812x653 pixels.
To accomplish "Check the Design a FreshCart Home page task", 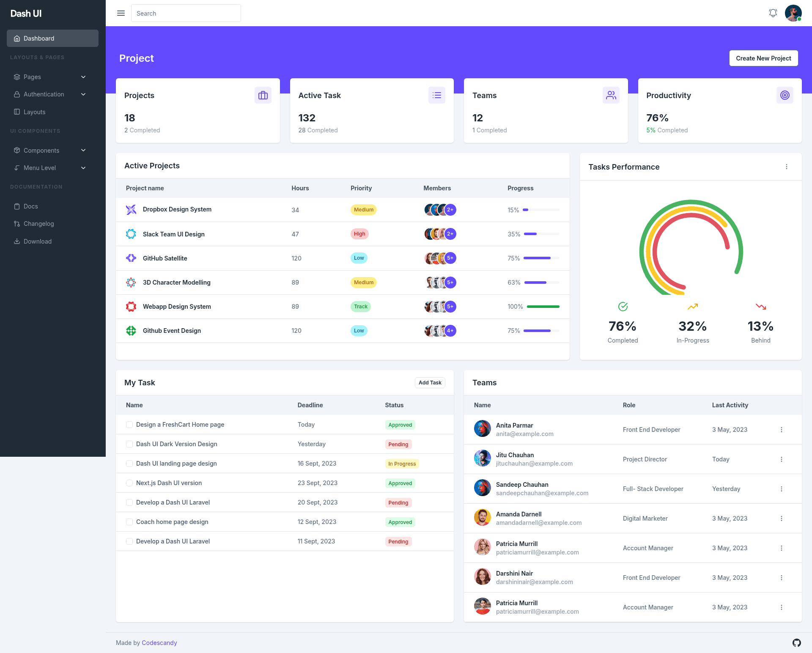I will (129, 425).
